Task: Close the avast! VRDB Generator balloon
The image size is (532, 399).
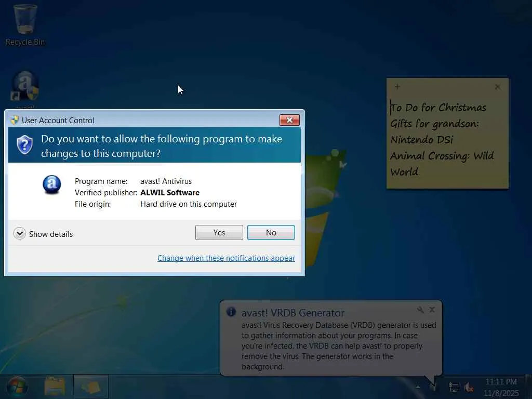Action: coord(432,310)
